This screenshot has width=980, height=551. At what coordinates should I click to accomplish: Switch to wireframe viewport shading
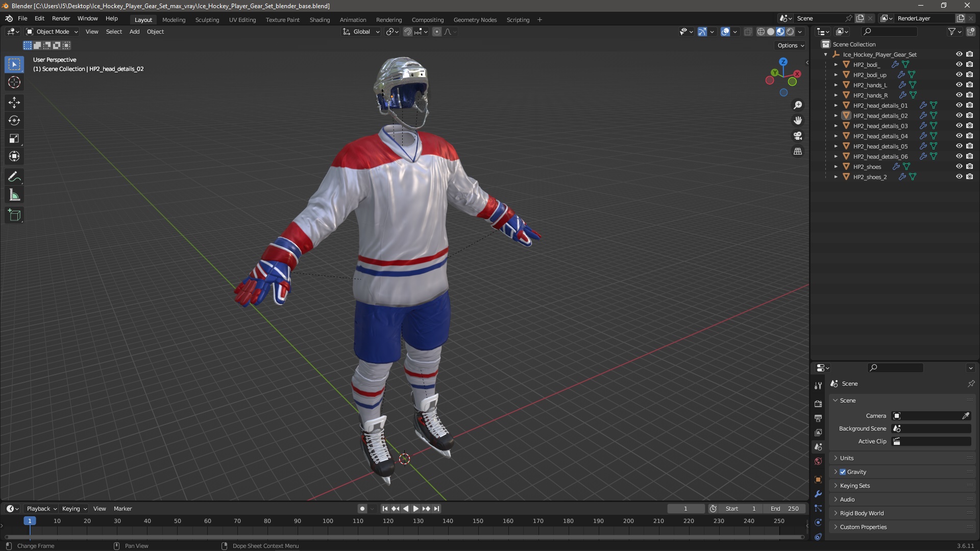[761, 32]
